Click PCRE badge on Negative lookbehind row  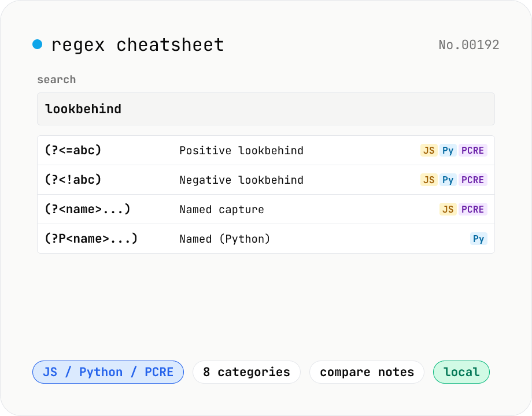coord(472,180)
